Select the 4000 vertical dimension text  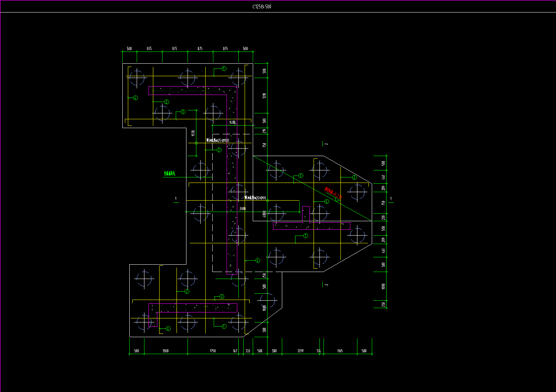point(264,214)
